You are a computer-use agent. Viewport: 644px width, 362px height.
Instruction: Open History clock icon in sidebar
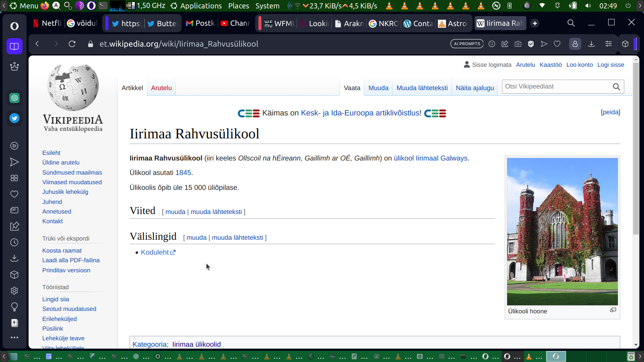coord(14,243)
